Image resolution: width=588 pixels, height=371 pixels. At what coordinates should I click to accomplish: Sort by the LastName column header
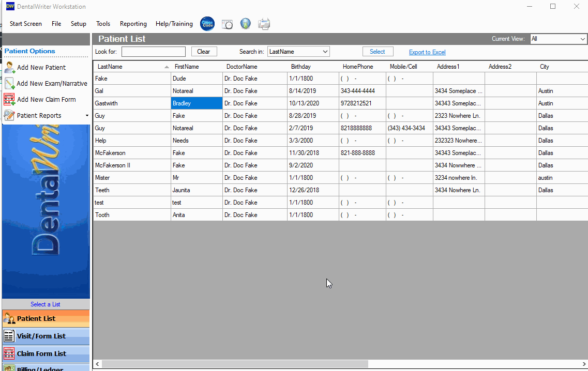point(132,67)
